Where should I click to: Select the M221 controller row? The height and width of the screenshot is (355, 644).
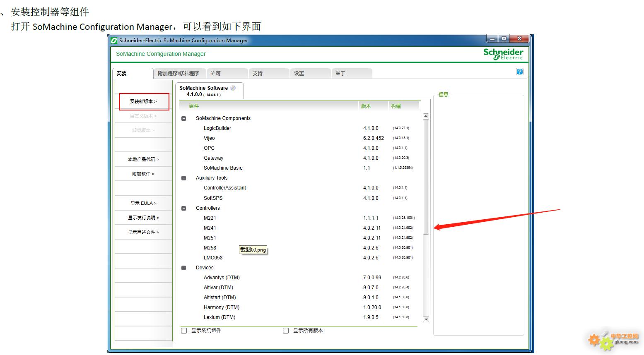tap(301, 218)
